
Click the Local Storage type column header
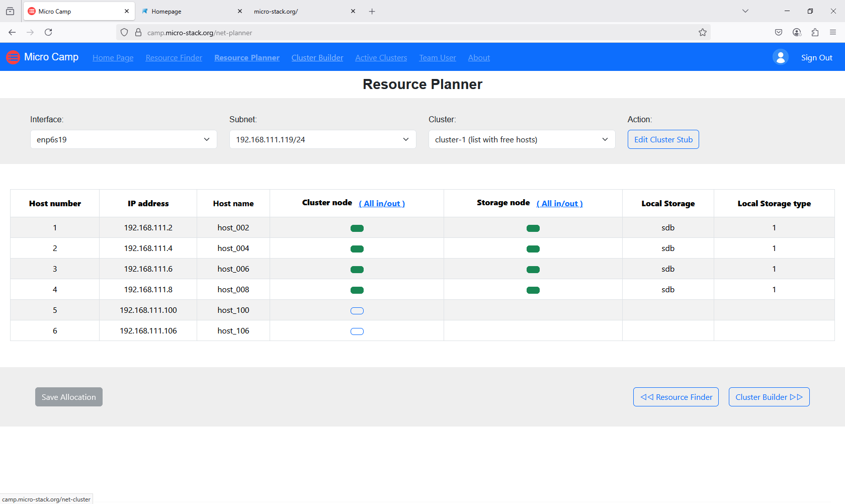[774, 204]
